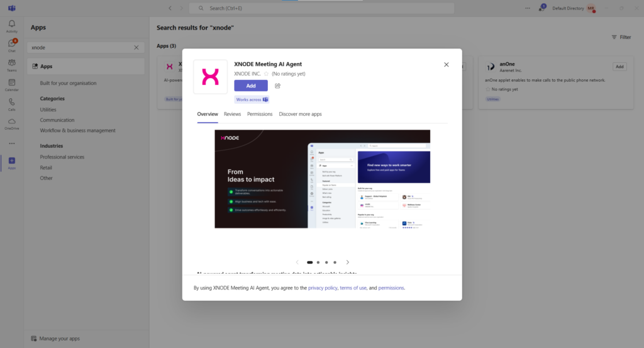
Task: Open settings and more ellipsis in title bar
Action: pos(528,8)
